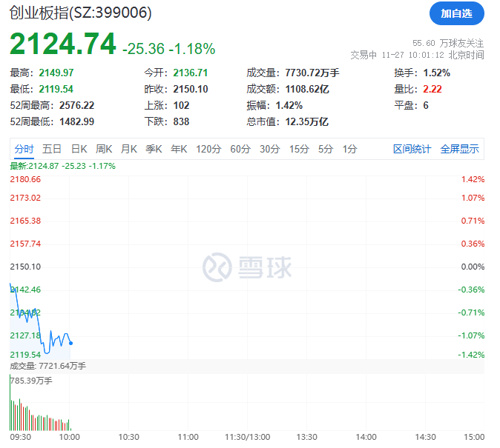
Task: Click the 10:00 time axis label
Action: tap(69, 437)
